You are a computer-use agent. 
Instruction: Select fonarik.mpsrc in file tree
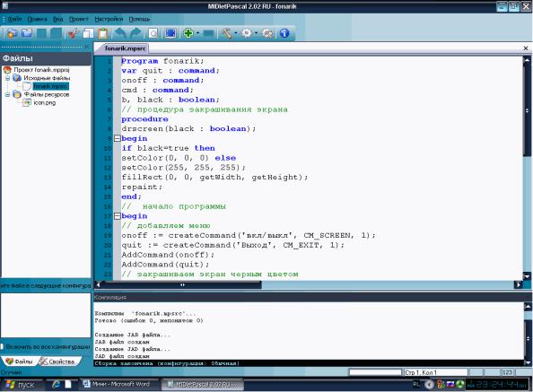pyautogui.click(x=50, y=86)
